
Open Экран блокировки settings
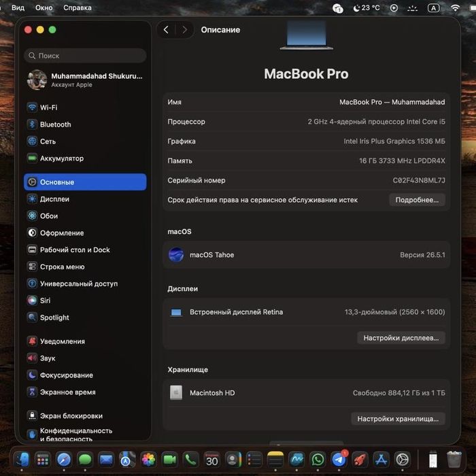pos(85,416)
